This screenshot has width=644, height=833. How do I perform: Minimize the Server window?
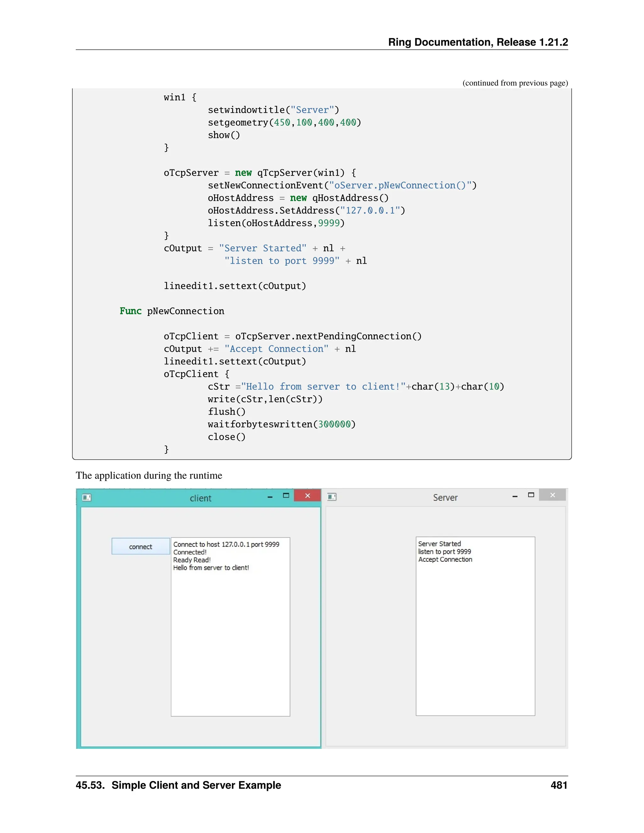pyautogui.click(x=515, y=496)
